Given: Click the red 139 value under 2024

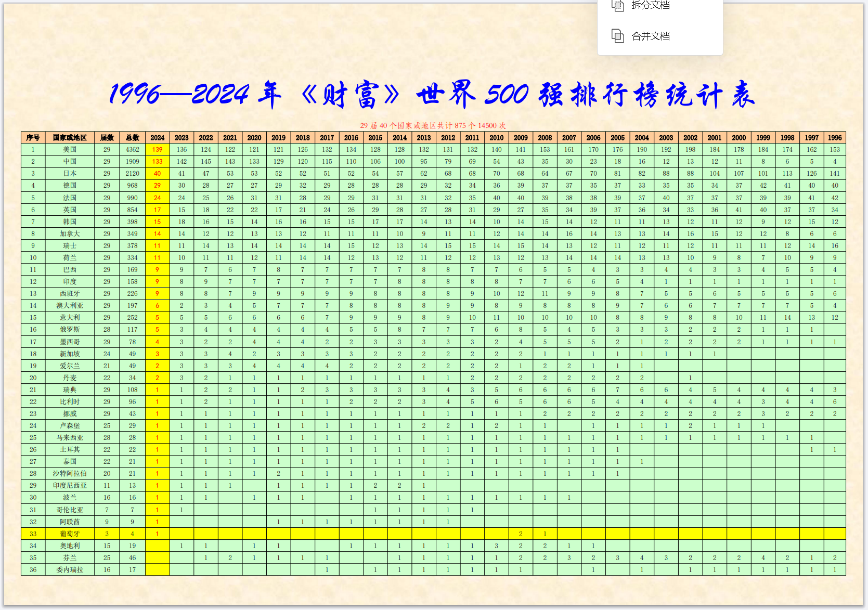Looking at the screenshot, I should pos(157,150).
